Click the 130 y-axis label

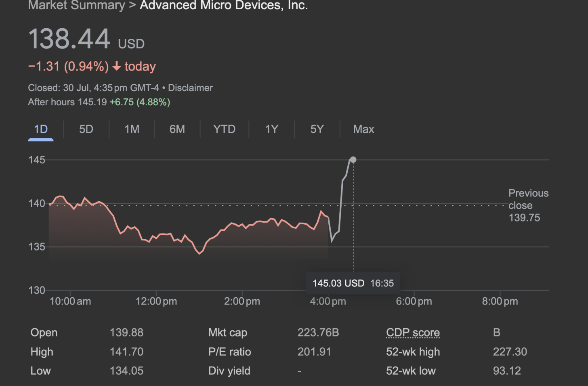36,290
